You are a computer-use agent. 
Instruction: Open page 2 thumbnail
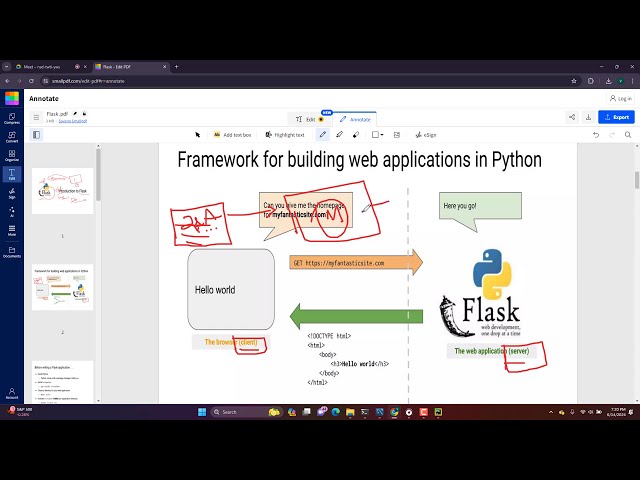coord(62,287)
